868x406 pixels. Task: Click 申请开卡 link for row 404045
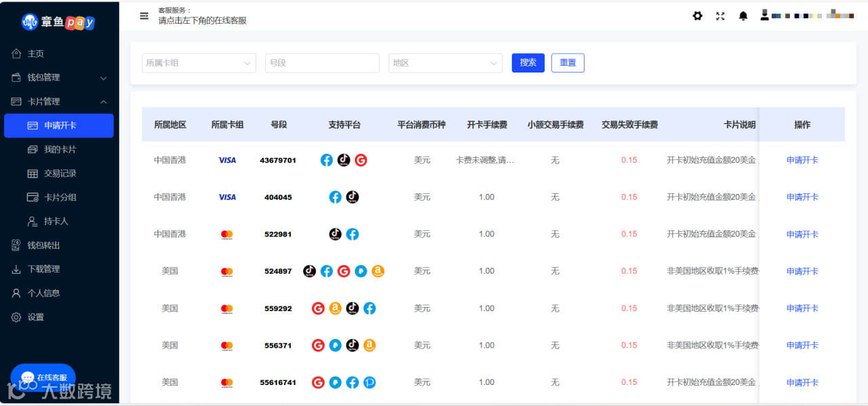(802, 197)
